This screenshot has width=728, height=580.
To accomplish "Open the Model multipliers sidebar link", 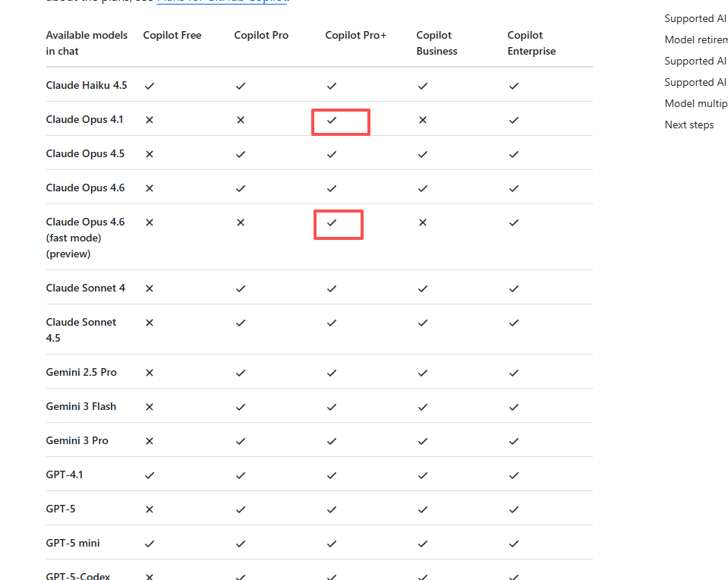I will (696, 103).
